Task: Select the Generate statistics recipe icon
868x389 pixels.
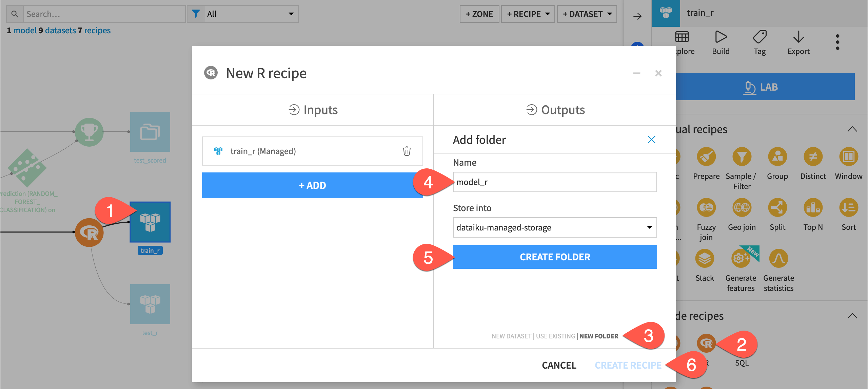Action: pos(778,259)
